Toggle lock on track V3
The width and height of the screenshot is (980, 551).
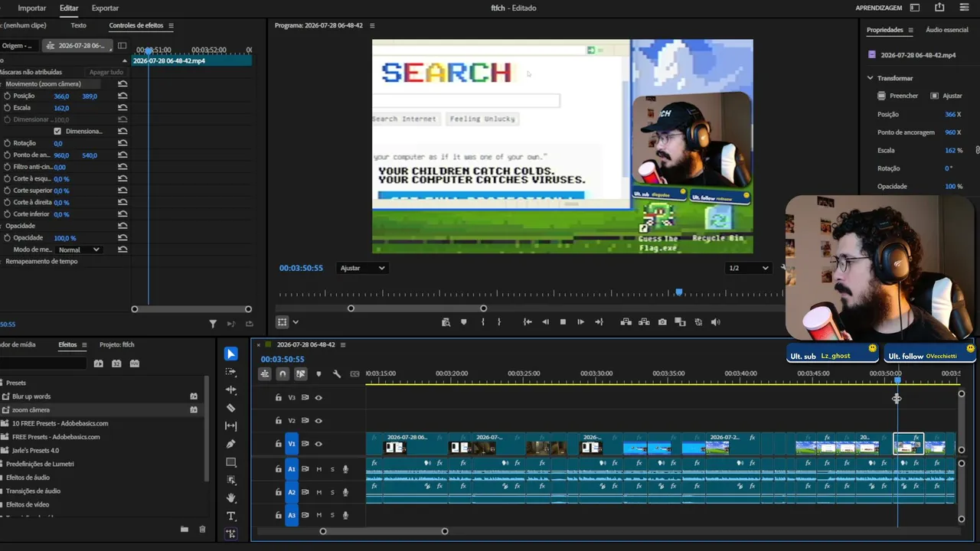pyautogui.click(x=278, y=397)
